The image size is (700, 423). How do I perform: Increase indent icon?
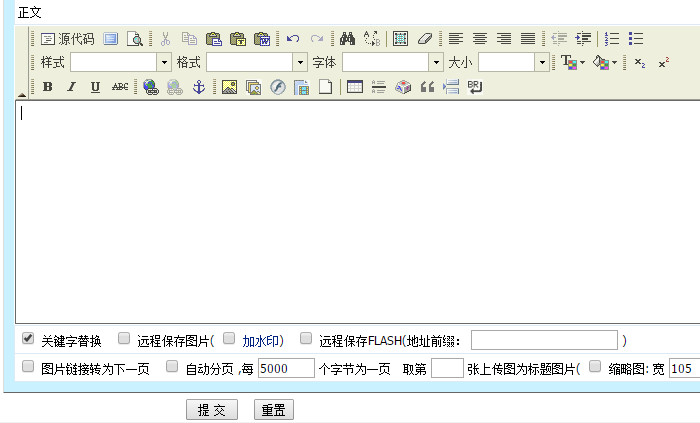(x=583, y=39)
